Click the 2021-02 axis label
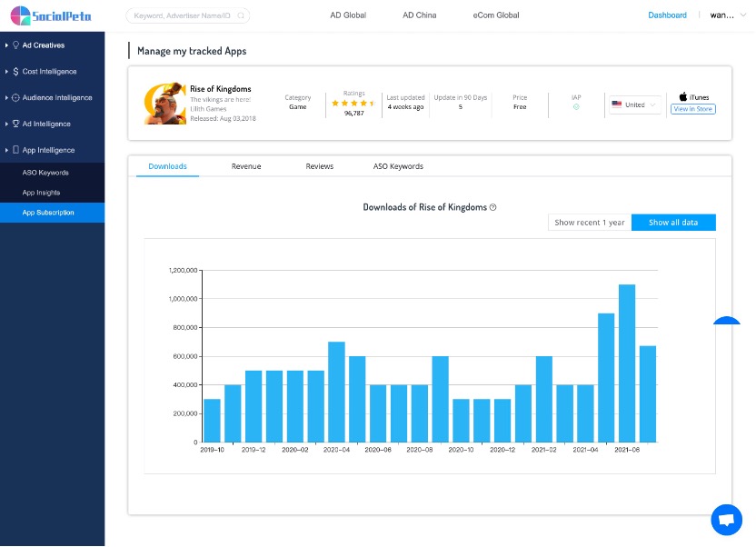The image size is (756, 547). (x=544, y=450)
